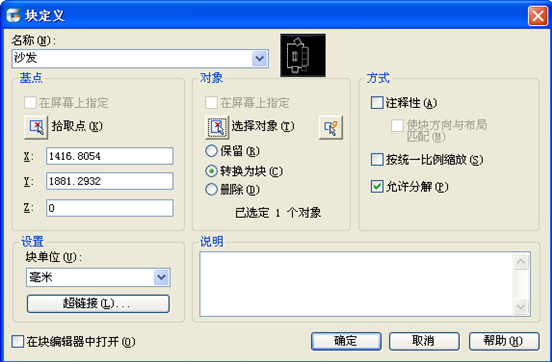The height and width of the screenshot is (362, 552).
Task: Check 在块编辑器中打开 option
Action: (18, 341)
